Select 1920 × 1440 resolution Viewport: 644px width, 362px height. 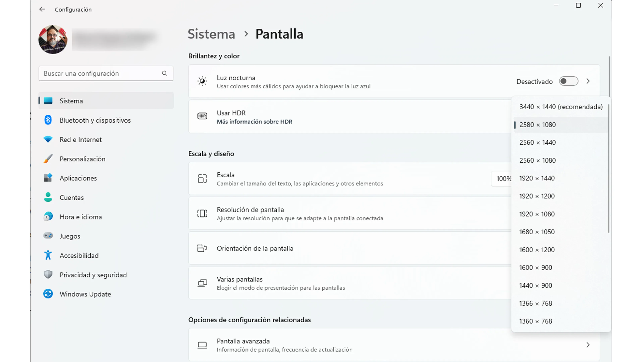[561, 178]
